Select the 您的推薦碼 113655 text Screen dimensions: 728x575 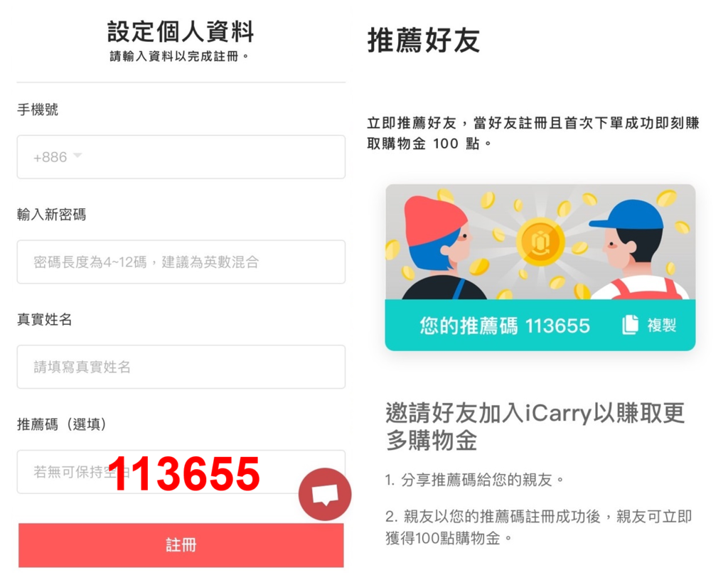click(x=505, y=326)
